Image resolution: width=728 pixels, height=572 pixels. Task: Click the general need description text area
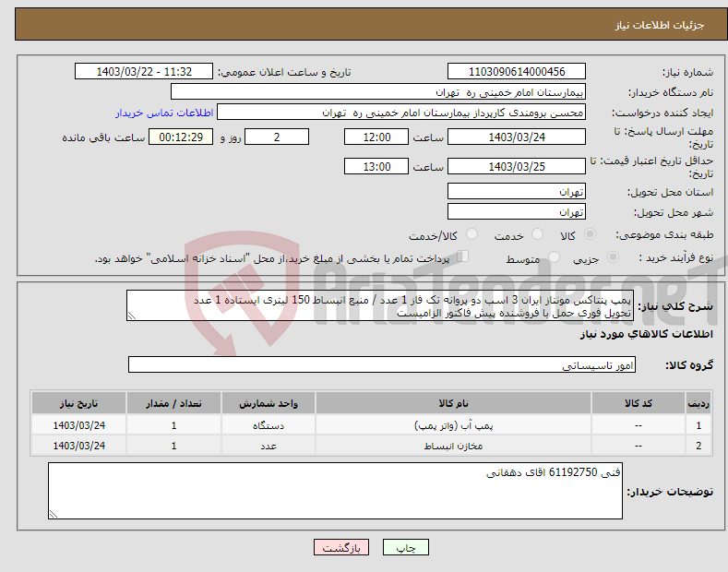click(x=380, y=305)
